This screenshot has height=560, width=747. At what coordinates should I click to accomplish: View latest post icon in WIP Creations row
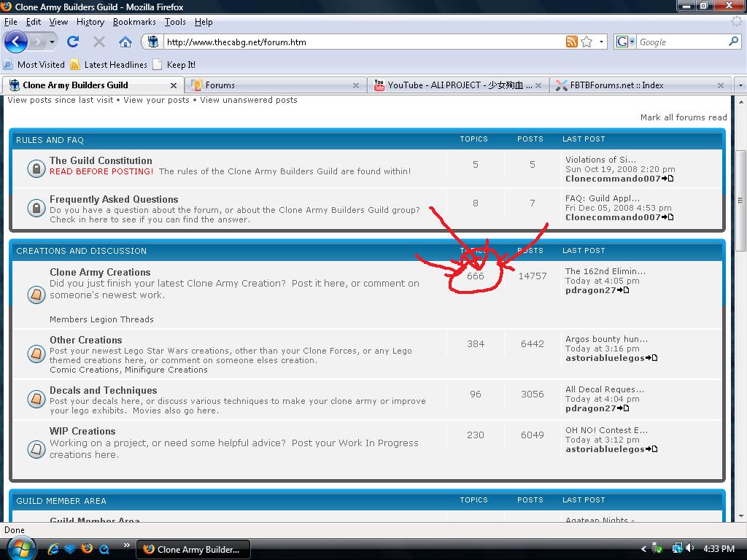coord(651,449)
